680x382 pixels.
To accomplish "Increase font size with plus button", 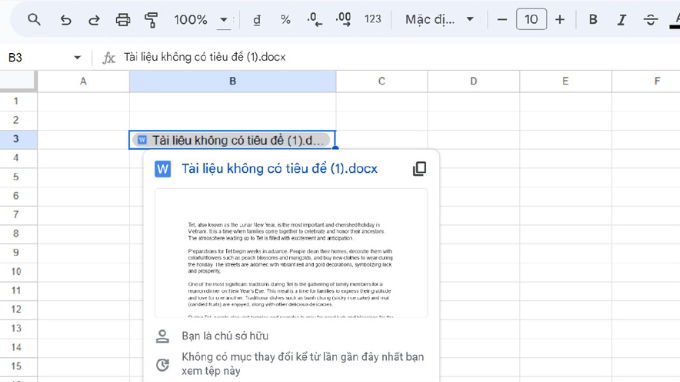I will click(x=560, y=20).
